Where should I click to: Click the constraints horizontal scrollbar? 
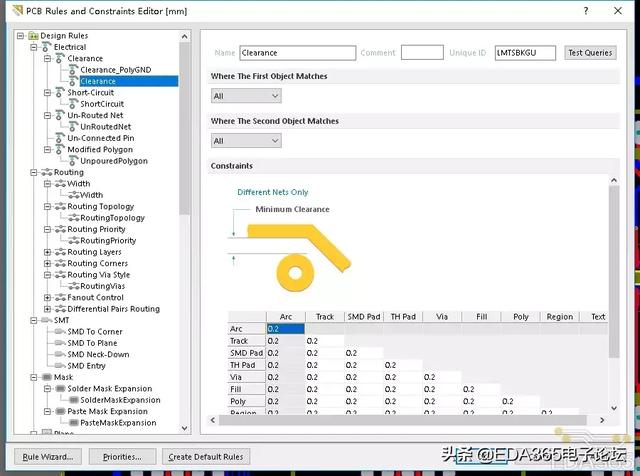(403, 420)
